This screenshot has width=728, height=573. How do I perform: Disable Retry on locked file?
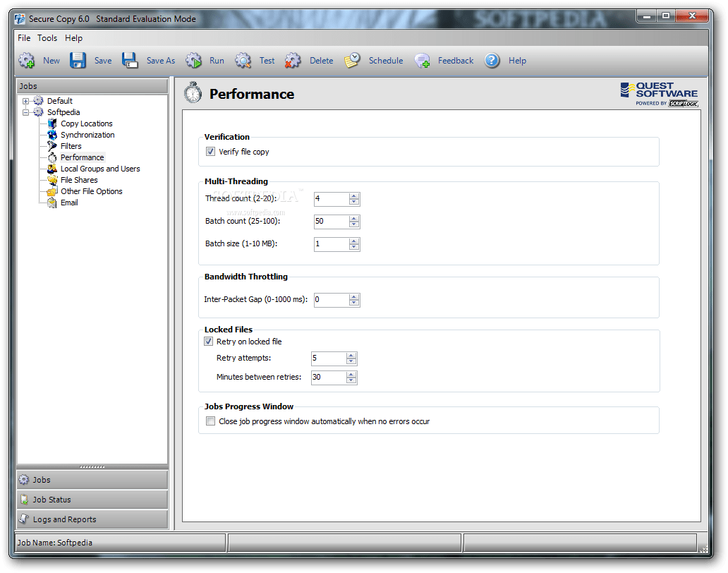209,341
